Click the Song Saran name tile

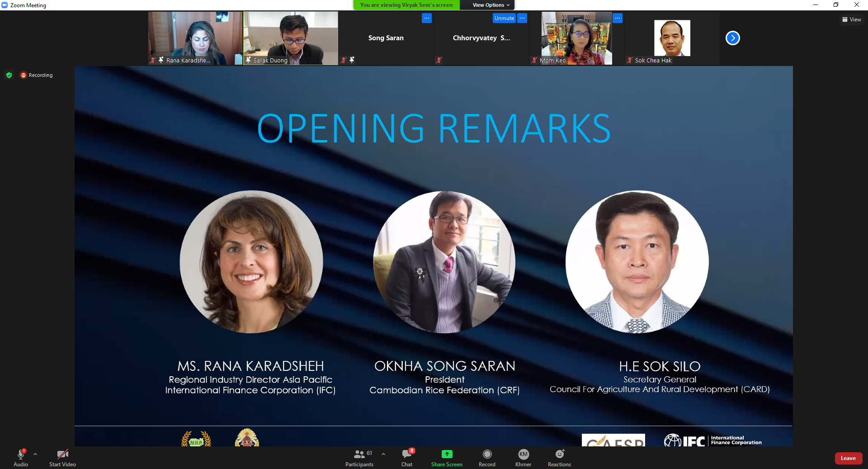click(386, 38)
